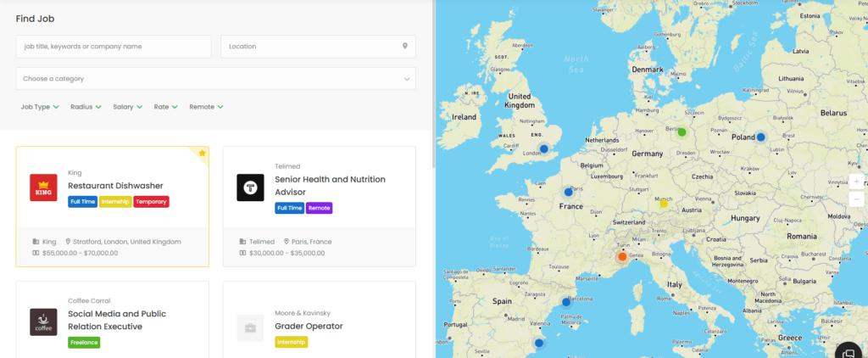Click building icon beside Telimed company name
This screenshot has width=868, height=358.
[243, 242]
